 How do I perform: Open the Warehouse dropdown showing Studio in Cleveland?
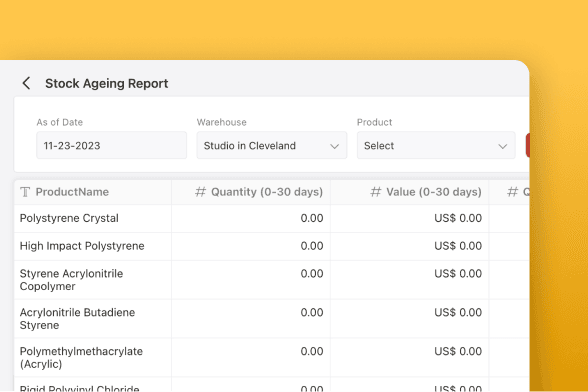[x=272, y=145]
